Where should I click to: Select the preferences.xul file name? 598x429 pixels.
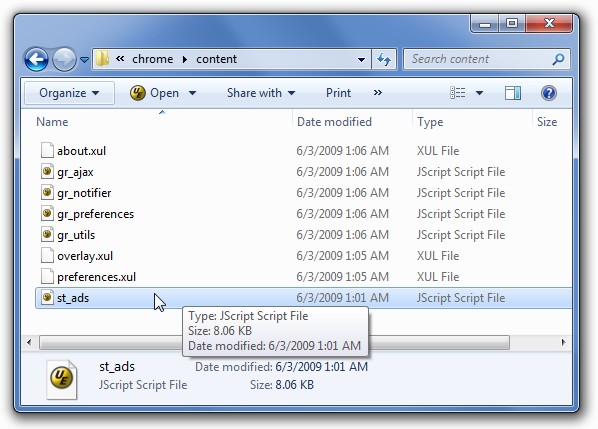pyautogui.click(x=96, y=277)
